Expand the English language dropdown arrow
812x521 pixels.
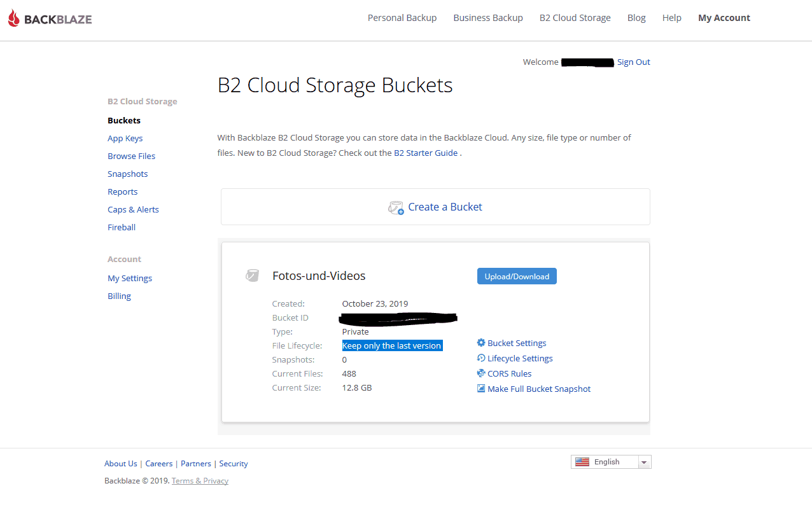tap(644, 462)
